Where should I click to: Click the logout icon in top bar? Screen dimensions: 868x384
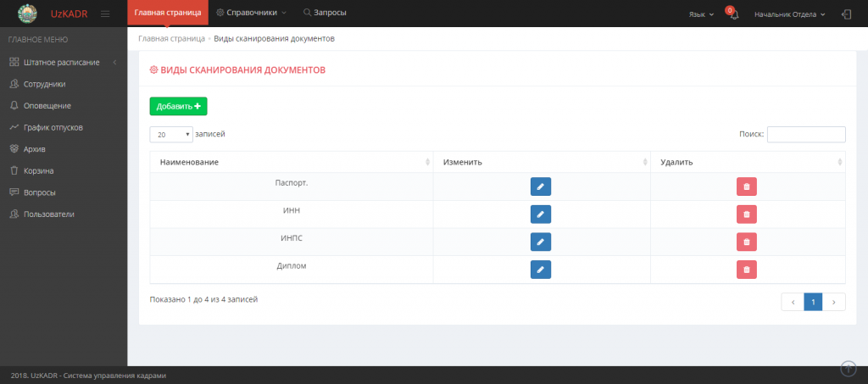pos(846,14)
